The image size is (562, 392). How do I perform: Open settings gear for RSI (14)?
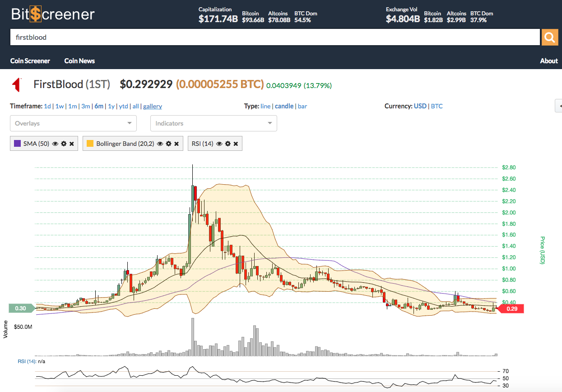click(228, 144)
